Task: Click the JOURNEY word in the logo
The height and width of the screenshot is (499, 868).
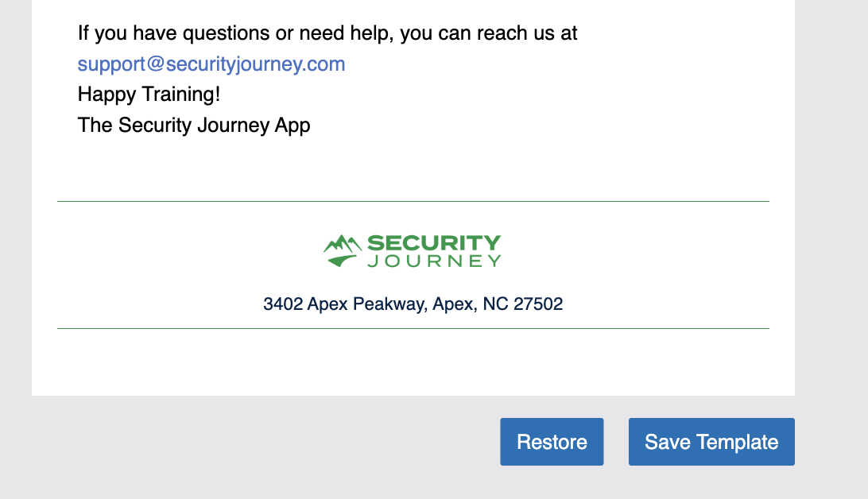Action: click(x=434, y=261)
